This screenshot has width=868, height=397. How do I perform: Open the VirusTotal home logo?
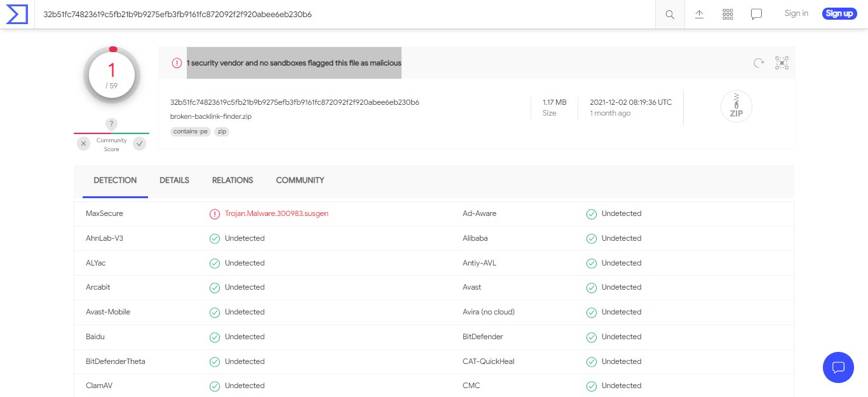point(17,14)
